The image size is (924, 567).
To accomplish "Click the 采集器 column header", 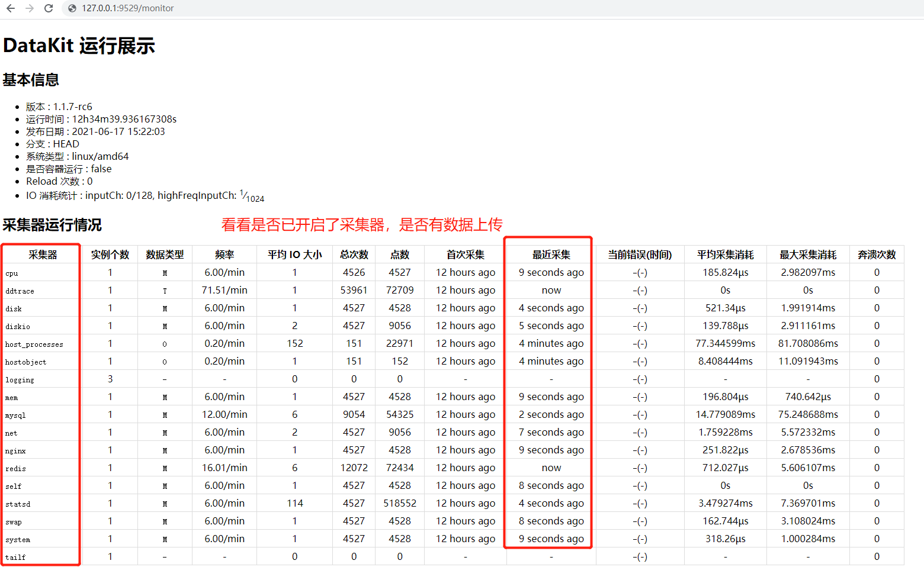I will pos(43,254).
